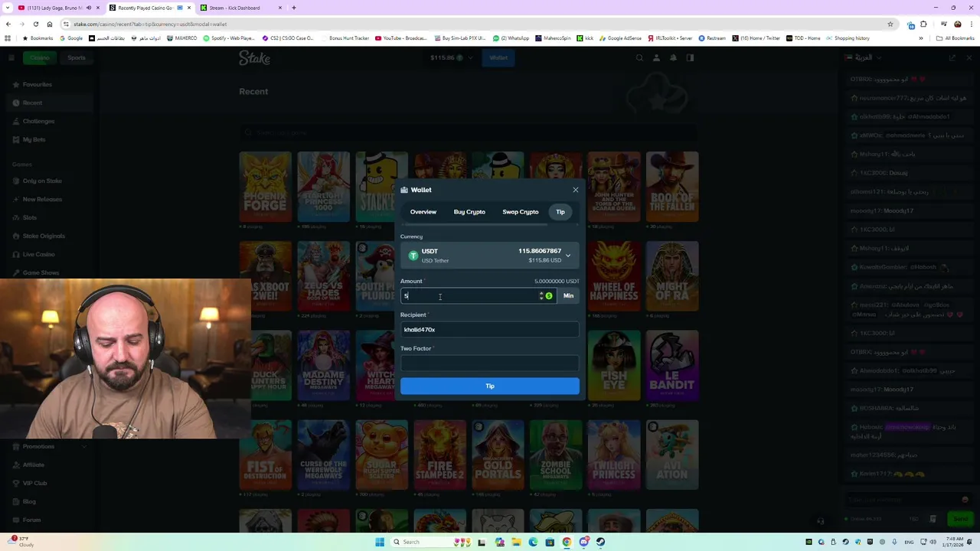Open the Le Bandit game thumbnail

pos(672,365)
